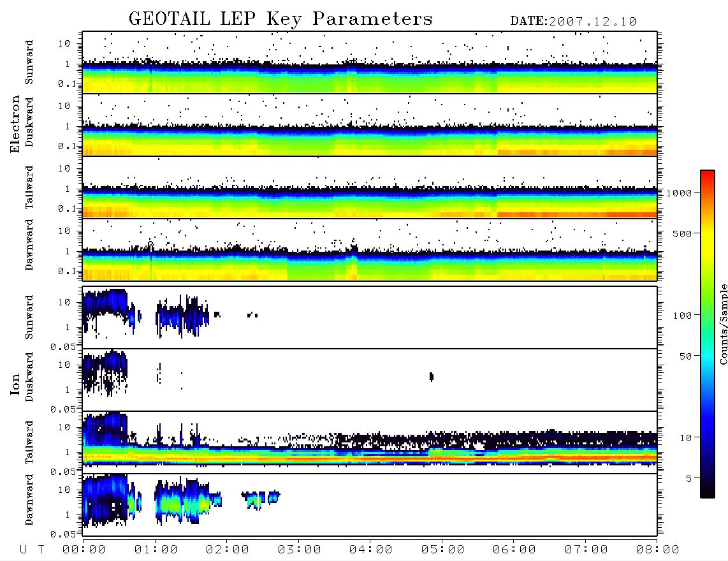The height and width of the screenshot is (561, 728).
Task: Click the "500" colorbar tick label
Action: point(682,233)
